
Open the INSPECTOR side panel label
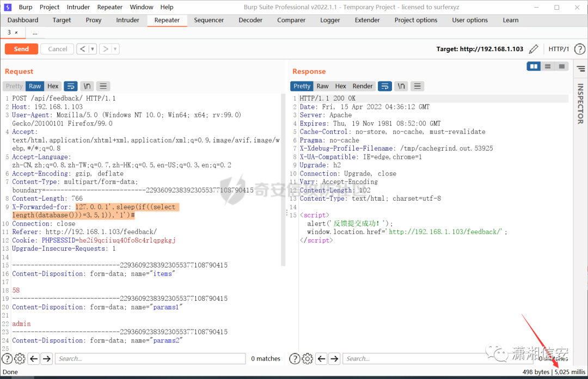pyautogui.click(x=580, y=103)
